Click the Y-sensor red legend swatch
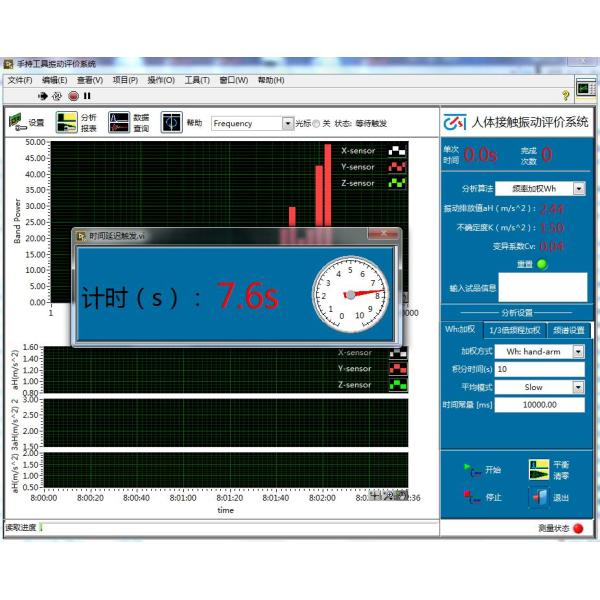 [x=397, y=167]
